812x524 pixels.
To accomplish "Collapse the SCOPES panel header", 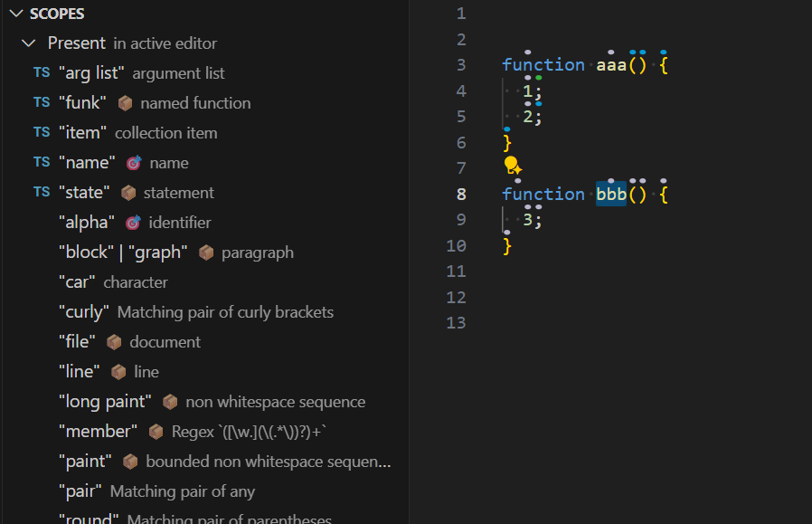I will [x=15, y=14].
